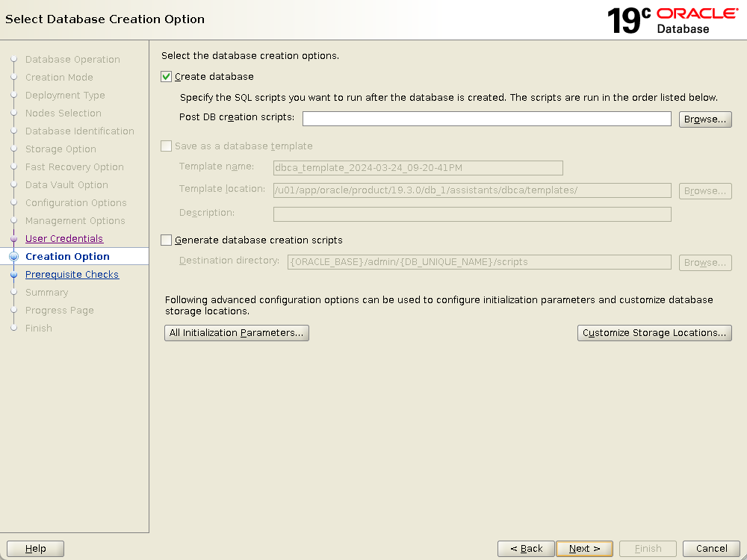
Task: Toggle the Save as a database template checkbox
Action: [x=167, y=146]
